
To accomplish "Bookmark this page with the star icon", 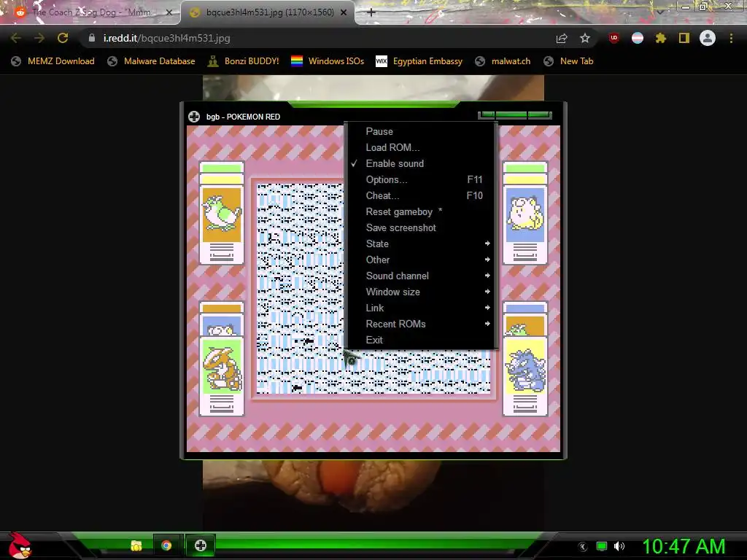I will [585, 38].
